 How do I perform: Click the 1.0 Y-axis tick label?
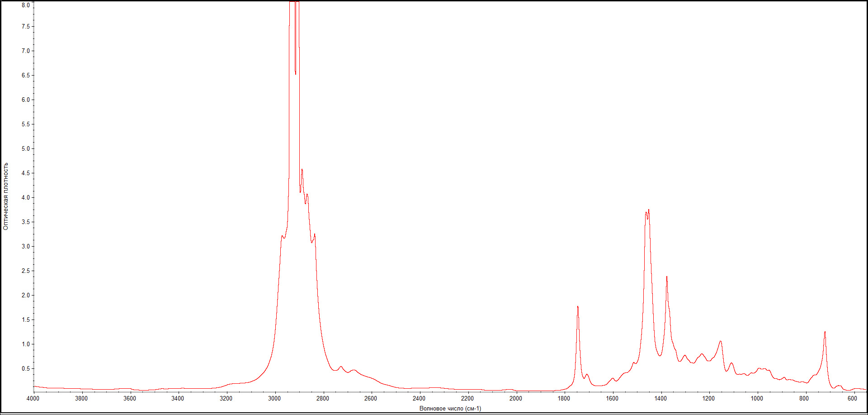pyautogui.click(x=26, y=344)
